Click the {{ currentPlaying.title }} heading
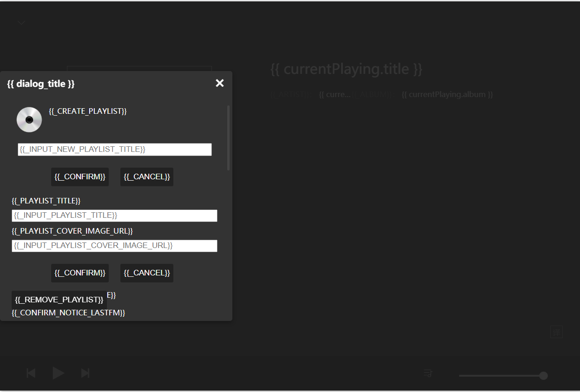 click(346, 69)
